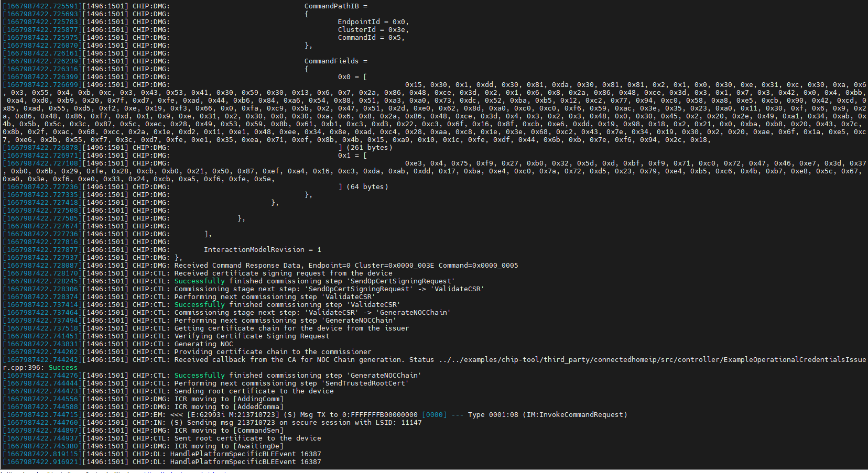The width and height of the screenshot is (868, 473).
Task: Select the 'EndpointId = 0x0,' line
Action: pos(373,22)
